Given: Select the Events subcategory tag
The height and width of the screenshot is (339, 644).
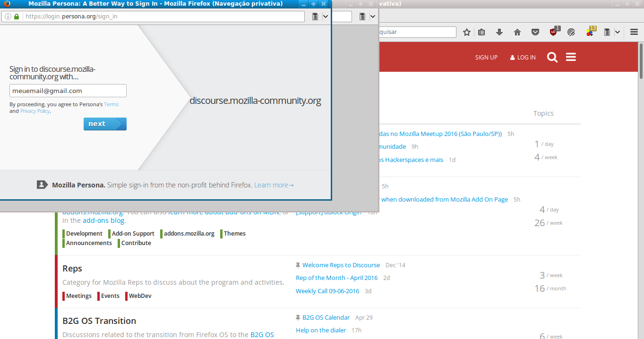Looking at the screenshot, I should click(109, 296).
